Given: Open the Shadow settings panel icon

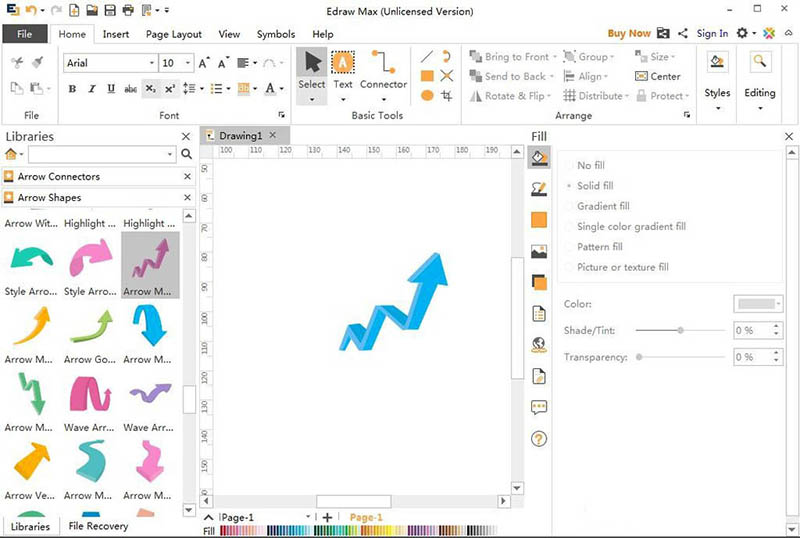Looking at the screenshot, I should tap(539, 282).
